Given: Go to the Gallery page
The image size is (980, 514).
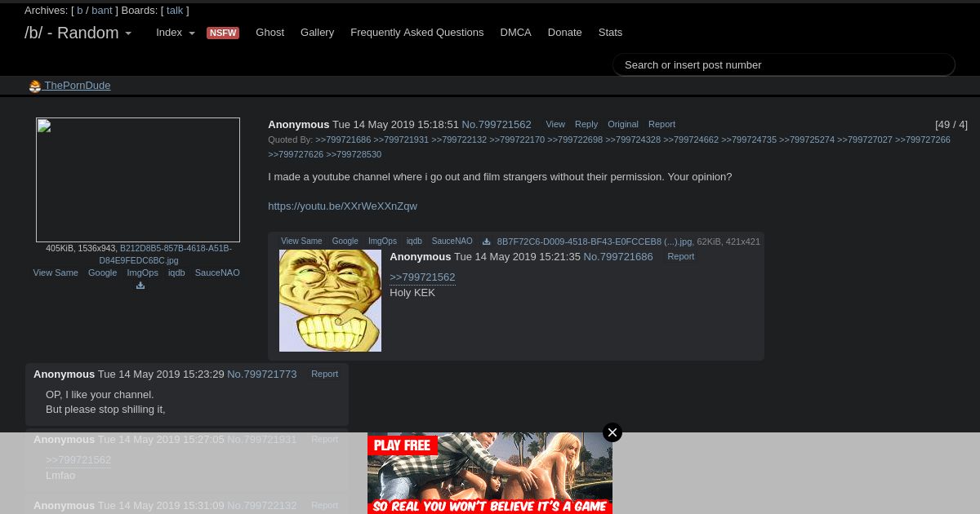Looking at the screenshot, I should point(317,33).
